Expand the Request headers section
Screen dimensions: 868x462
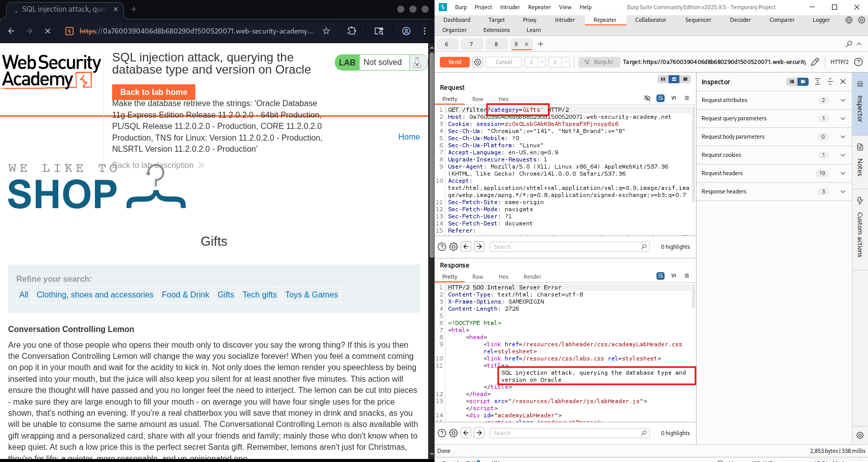pyautogui.click(x=843, y=173)
